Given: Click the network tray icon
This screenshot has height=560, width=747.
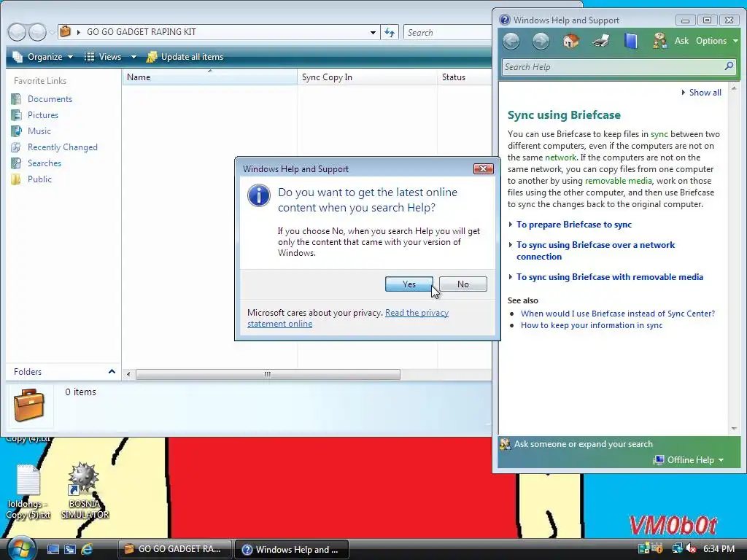Looking at the screenshot, I should 678,549.
